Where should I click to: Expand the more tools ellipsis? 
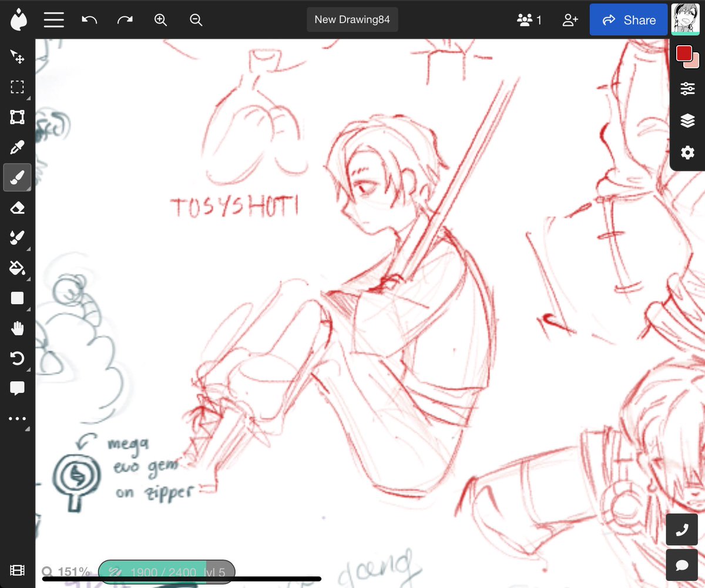[x=18, y=418]
